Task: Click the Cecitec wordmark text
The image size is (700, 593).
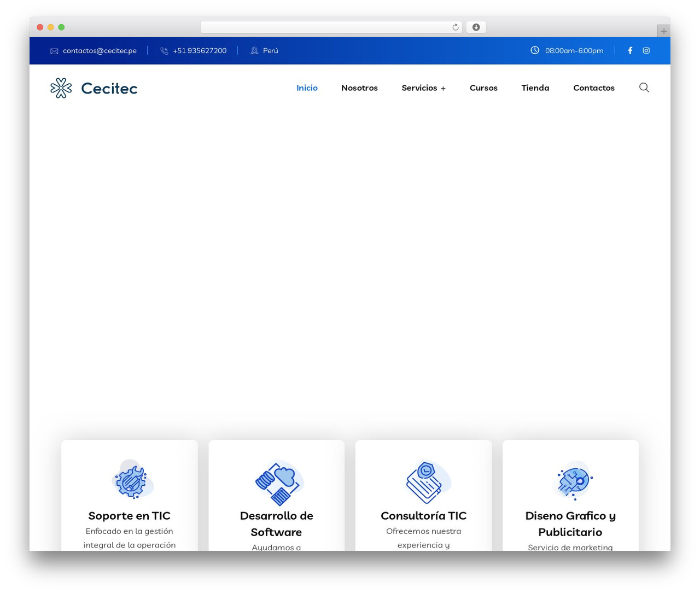Action: coord(109,89)
